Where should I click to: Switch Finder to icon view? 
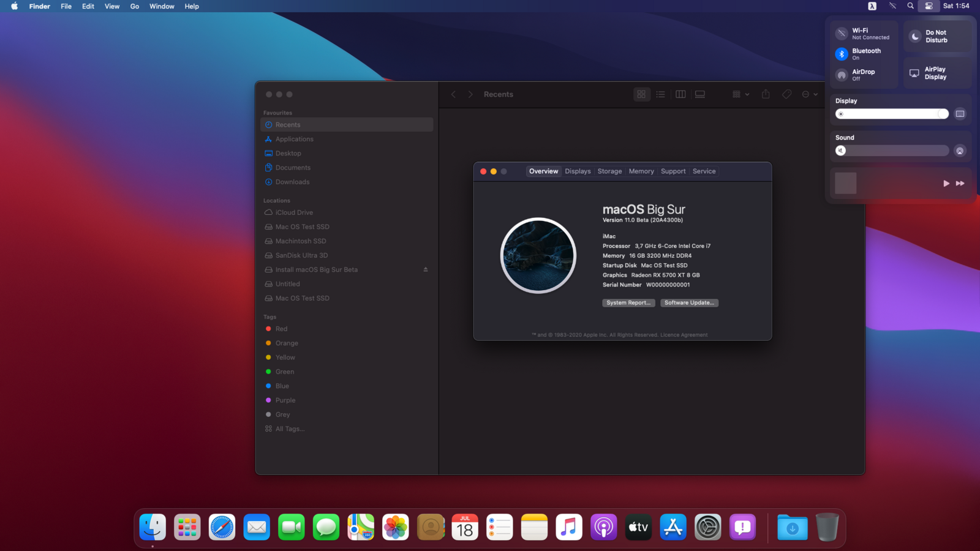(641, 94)
